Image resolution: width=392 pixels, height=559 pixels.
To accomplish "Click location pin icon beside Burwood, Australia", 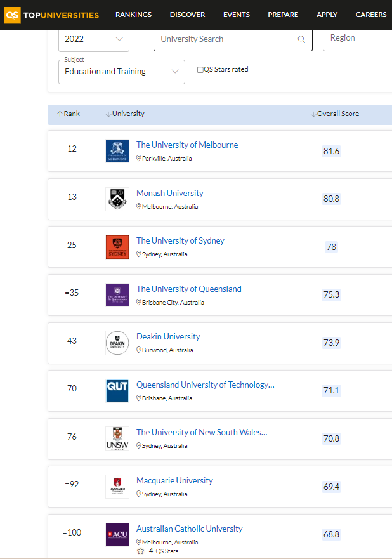I will point(139,350).
